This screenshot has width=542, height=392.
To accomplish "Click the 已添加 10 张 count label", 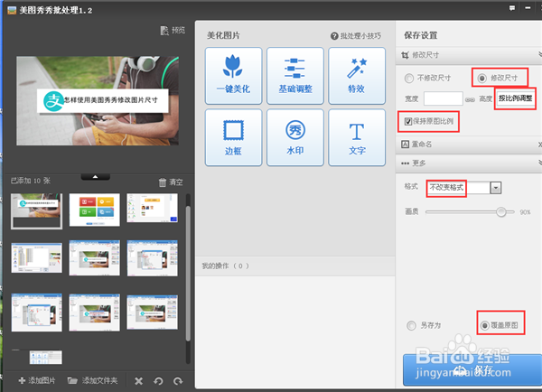I will click(31, 181).
